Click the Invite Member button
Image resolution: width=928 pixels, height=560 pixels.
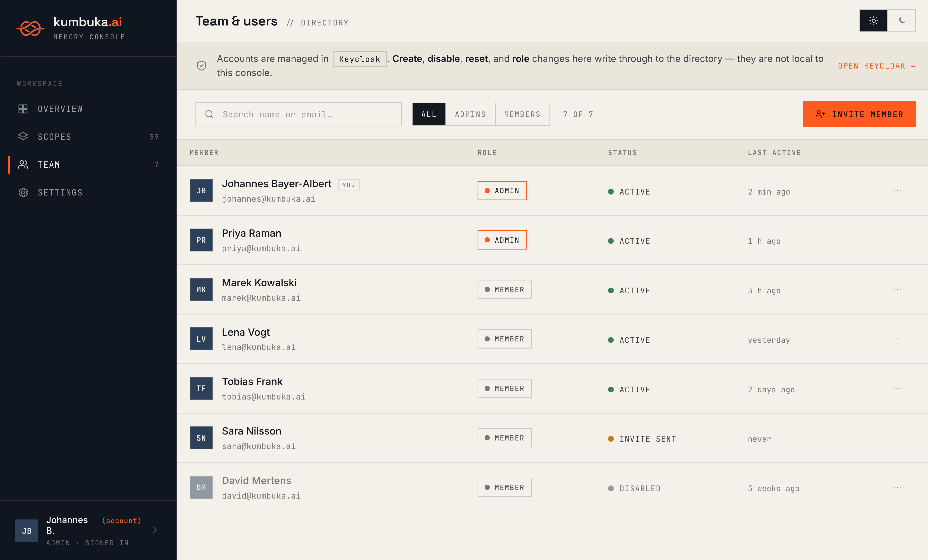click(x=859, y=114)
